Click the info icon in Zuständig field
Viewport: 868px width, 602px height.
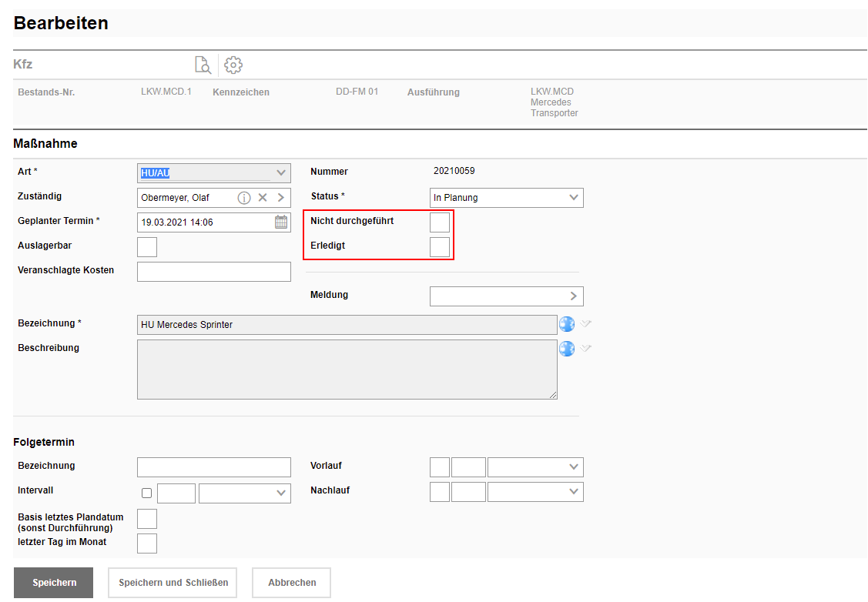click(x=244, y=198)
